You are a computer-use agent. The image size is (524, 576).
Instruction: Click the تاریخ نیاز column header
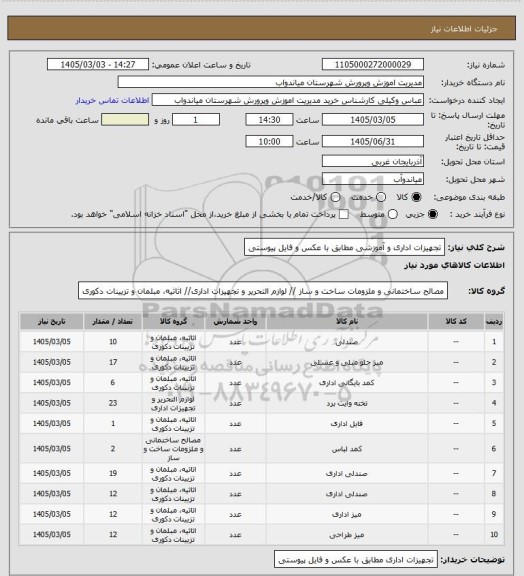pyautogui.click(x=51, y=322)
